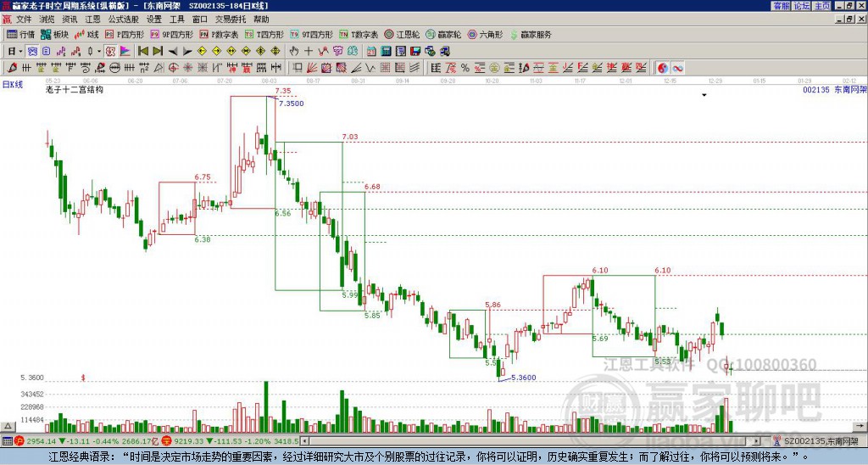Jump to first bar icon

click(x=142, y=52)
